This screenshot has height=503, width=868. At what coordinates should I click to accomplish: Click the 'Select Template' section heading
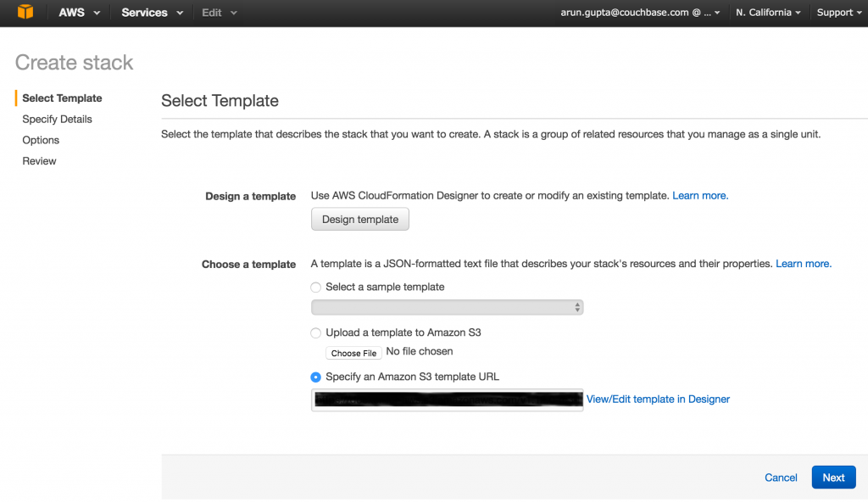click(220, 101)
